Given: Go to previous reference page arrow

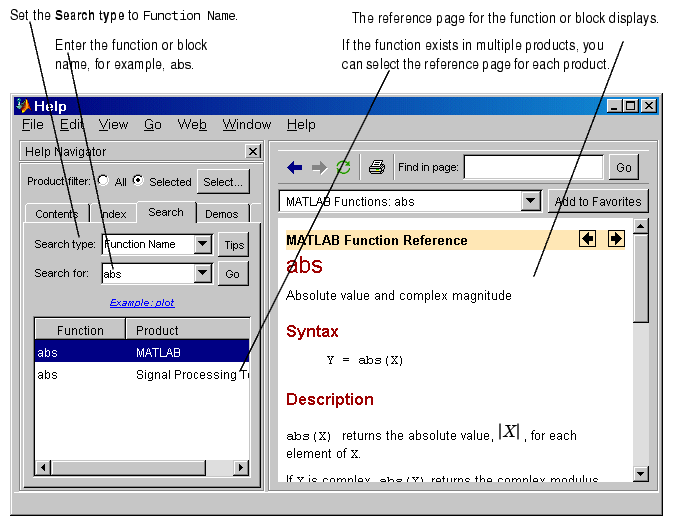Looking at the screenshot, I should click(x=587, y=239).
